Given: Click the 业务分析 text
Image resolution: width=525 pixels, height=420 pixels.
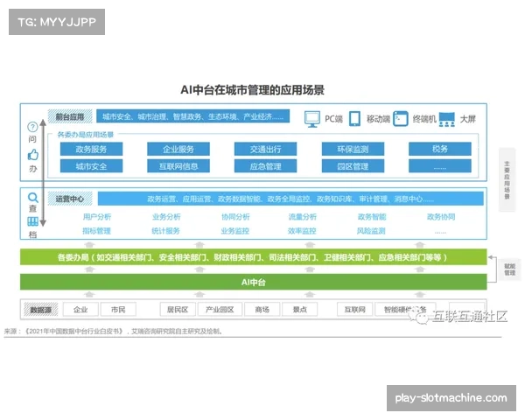Looking at the screenshot, I should click(166, 217).
